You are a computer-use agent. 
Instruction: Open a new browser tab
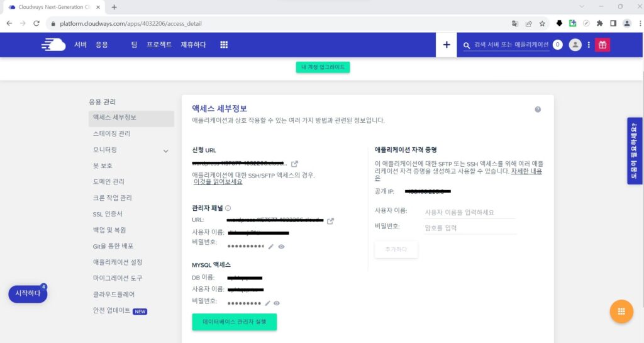coord(114,7)
